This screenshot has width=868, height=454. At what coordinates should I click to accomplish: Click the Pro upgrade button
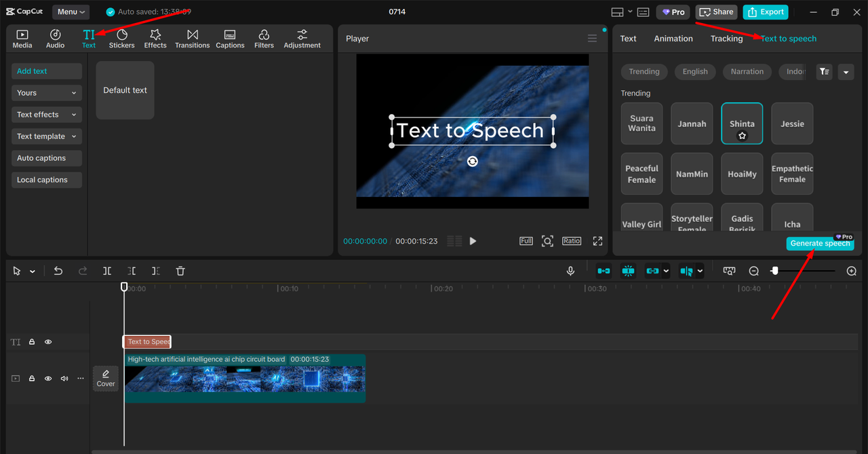click(673, 12)
